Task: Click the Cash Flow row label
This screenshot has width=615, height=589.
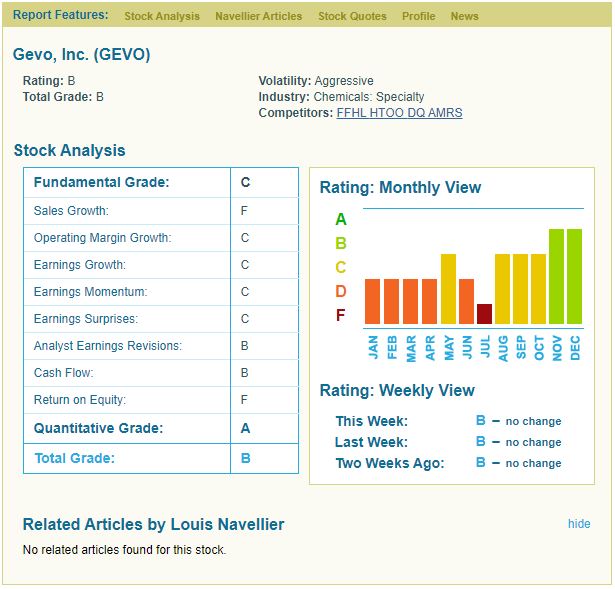Action: pyautogui.click(x=64, y=373)
